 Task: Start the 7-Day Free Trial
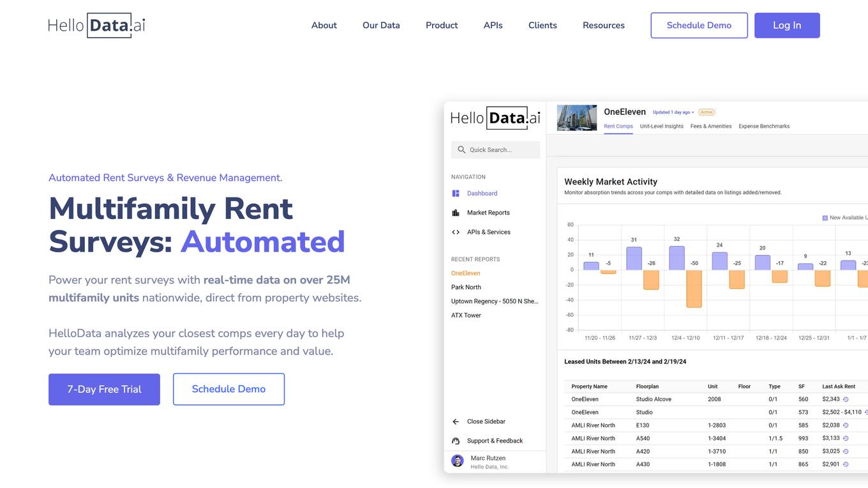[104, 389]
